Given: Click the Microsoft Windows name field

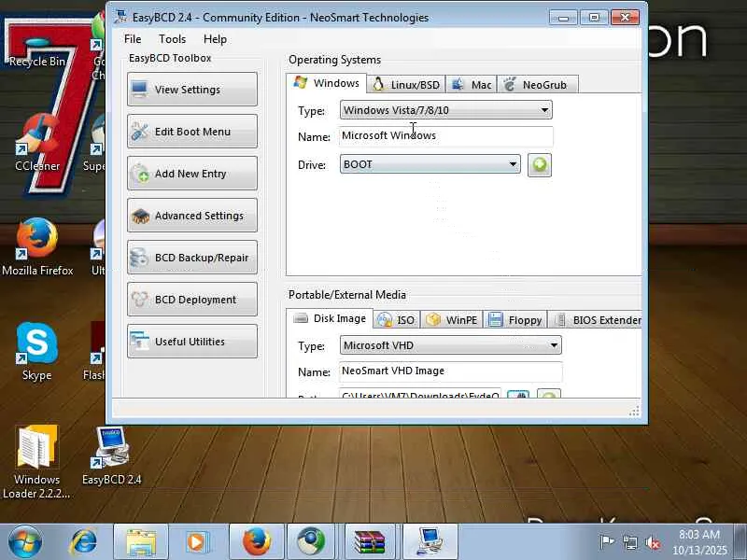Looking at the screenshot, I should click(x=446, y=135).
